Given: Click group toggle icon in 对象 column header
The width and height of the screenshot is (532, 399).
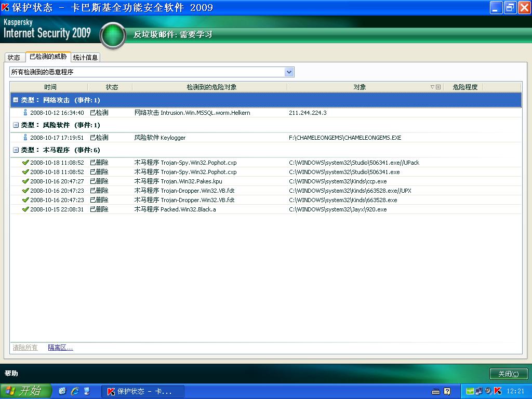Looking at the screenshot, I should click(x=438, y=87).
